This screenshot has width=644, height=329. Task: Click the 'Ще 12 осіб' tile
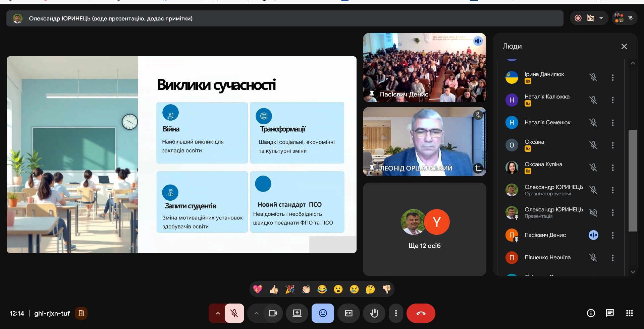point(424,229)
